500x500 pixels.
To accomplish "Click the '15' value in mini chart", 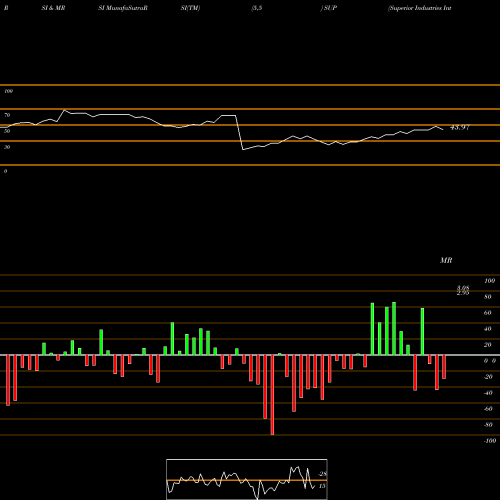I will (322, 486).
